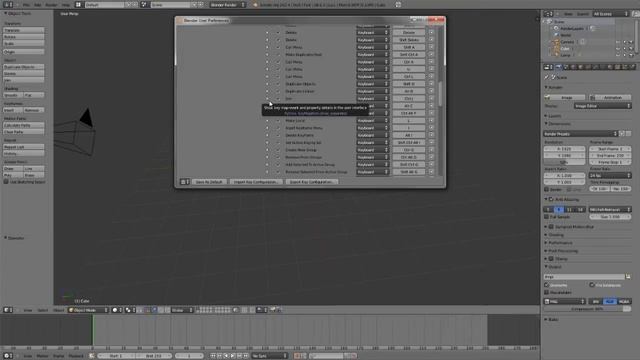Open the Render menu in top bar
Image resolution: width=640 pixels, height=360 pixels.
(x=51, y=5)
